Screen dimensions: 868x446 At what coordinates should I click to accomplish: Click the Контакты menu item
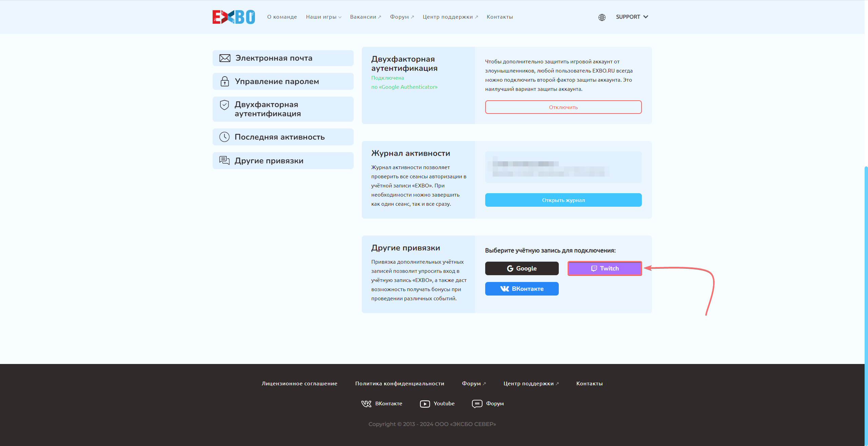click(x=499, y=17)
